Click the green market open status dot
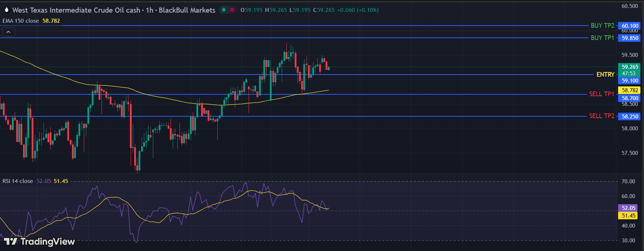 coord(224,10)
